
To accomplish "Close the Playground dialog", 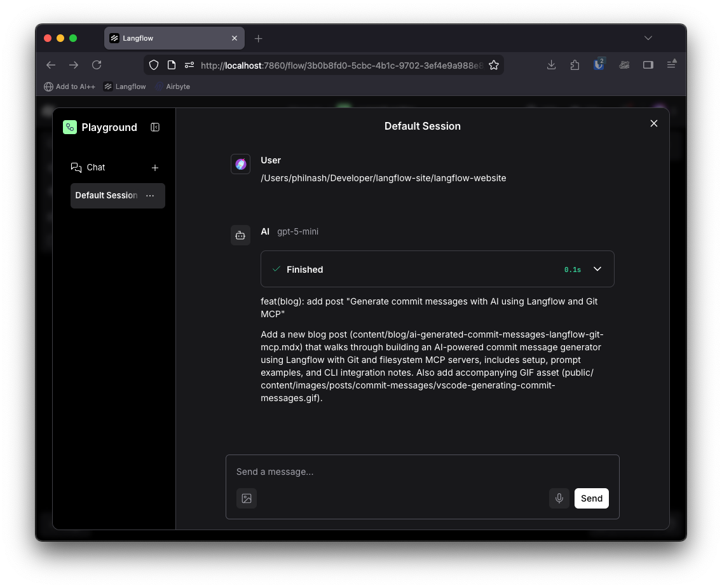I will pos(653,123).
